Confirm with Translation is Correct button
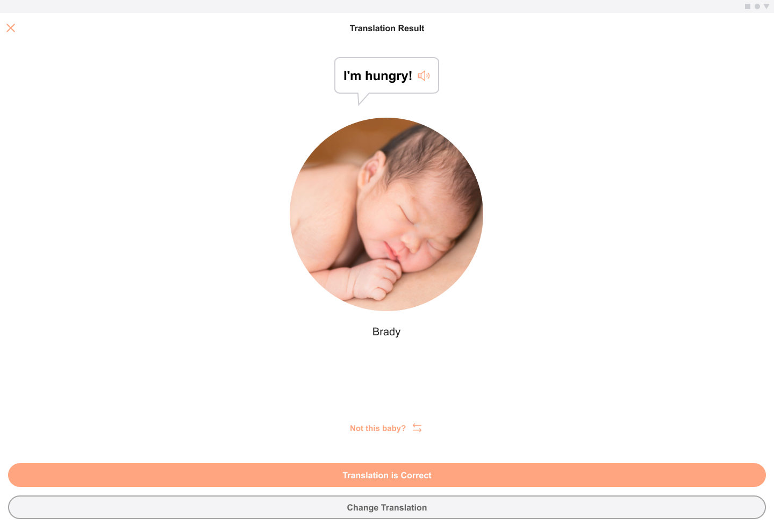Image resolution: width=774 pixels, height=532 pixels. tap(387, 475)
